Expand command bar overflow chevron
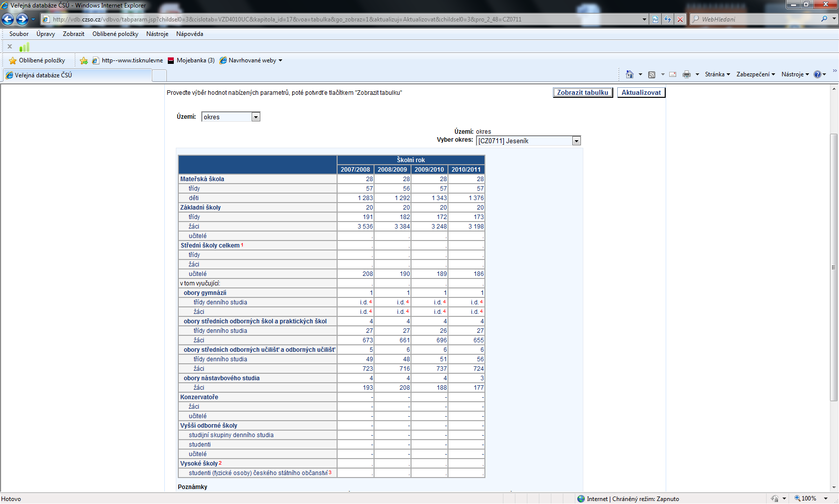This screenshot has height=504, width=839. coord(835,71)
